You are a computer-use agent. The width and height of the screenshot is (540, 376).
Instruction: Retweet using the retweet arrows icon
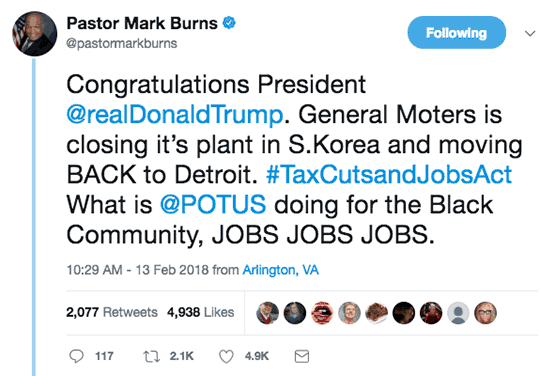152,356
